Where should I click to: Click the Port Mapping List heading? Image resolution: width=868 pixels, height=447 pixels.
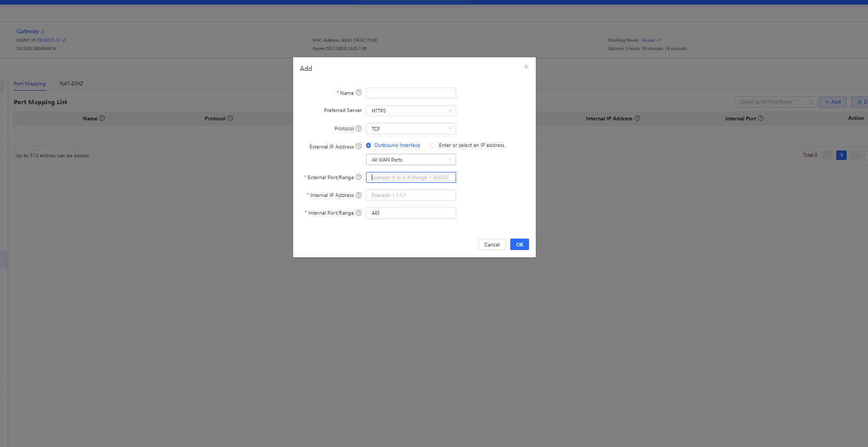click(x=41, y=102)
